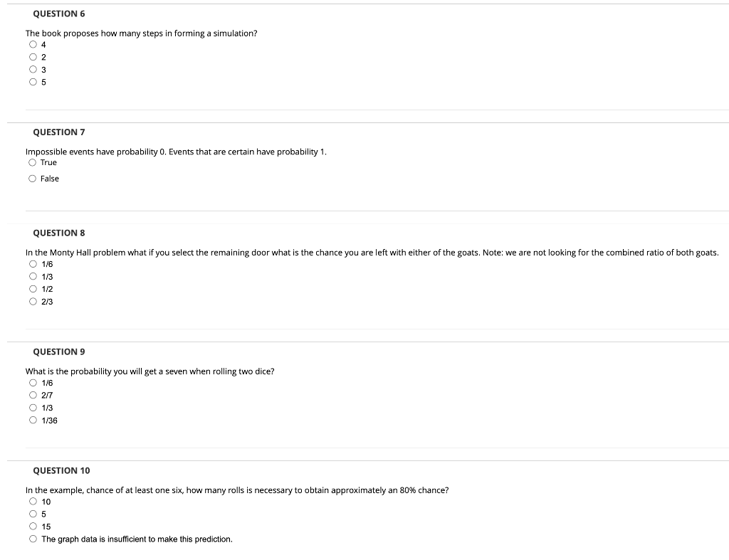Viewport: 729px width, 560px height.
Task: Select 1/3 for the two dice question
Action: [33, 407]
